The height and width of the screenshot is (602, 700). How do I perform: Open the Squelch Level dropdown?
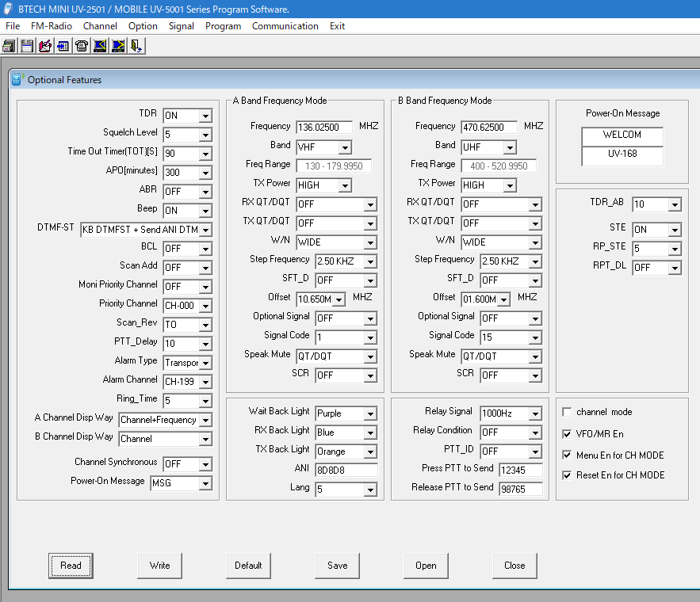click(x=205, y=135)
